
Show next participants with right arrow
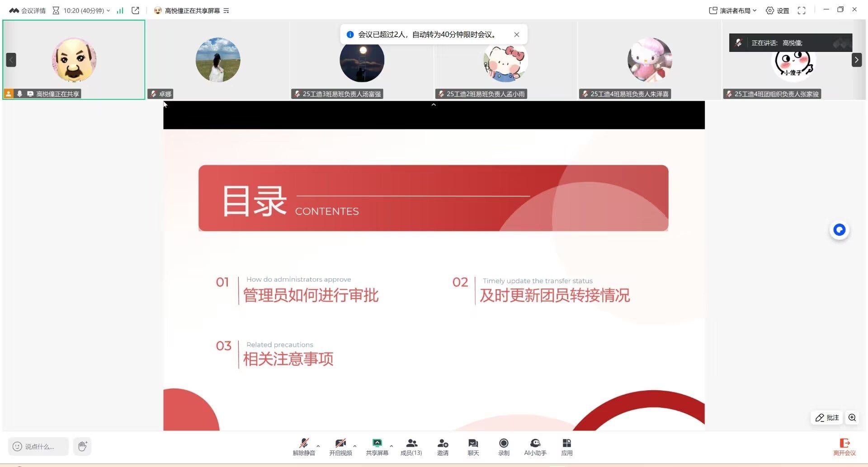tap(857, 60)
